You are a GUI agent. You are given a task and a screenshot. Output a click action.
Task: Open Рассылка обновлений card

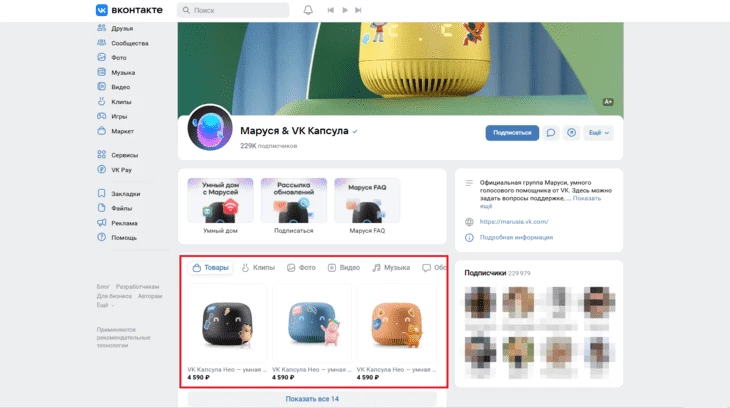tap(294, 205)
